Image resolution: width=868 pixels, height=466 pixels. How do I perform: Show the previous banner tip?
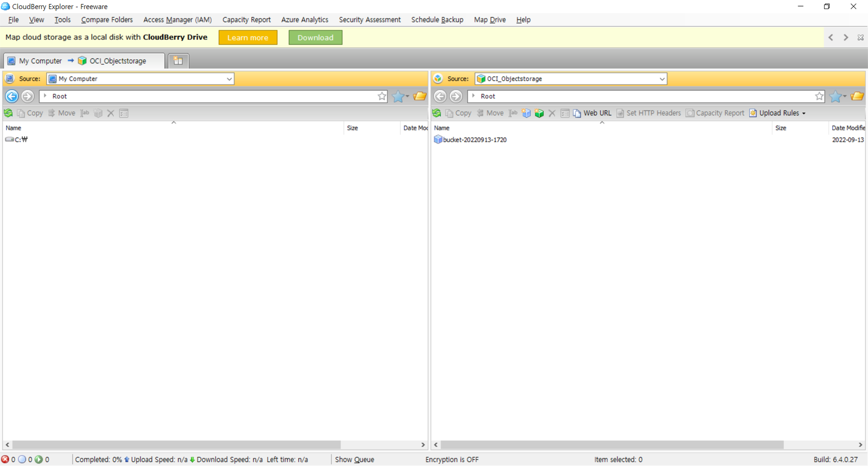pos(831,37)
